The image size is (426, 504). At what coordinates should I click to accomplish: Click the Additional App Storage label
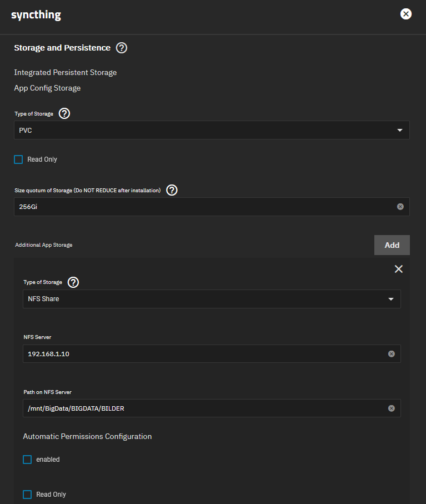(x=44, y=245)
